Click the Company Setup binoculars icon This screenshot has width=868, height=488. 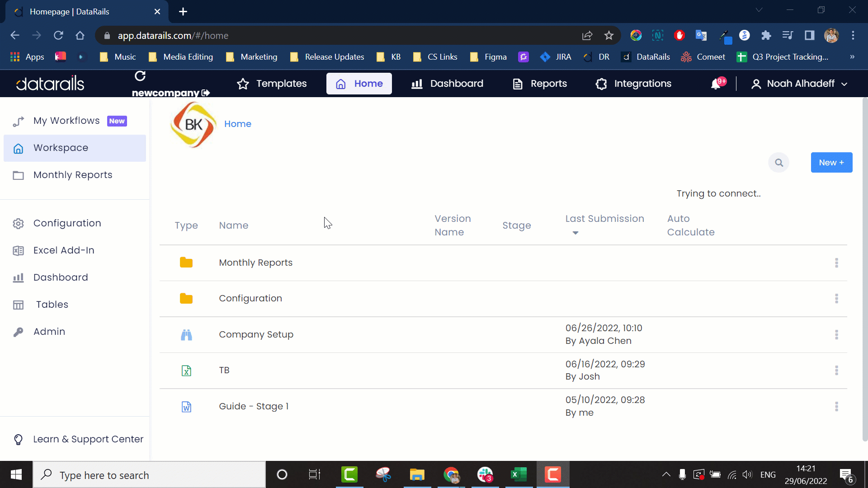pyautogui.click(x=186, y=334)
